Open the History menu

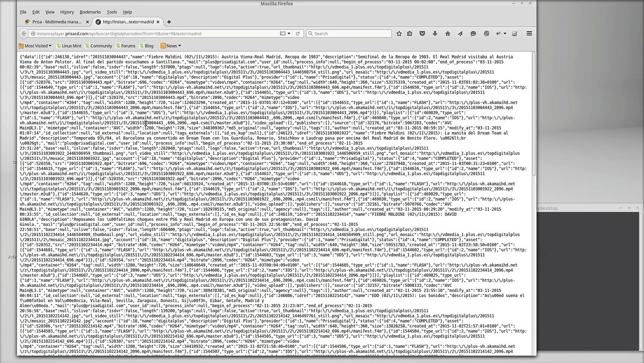67,12
